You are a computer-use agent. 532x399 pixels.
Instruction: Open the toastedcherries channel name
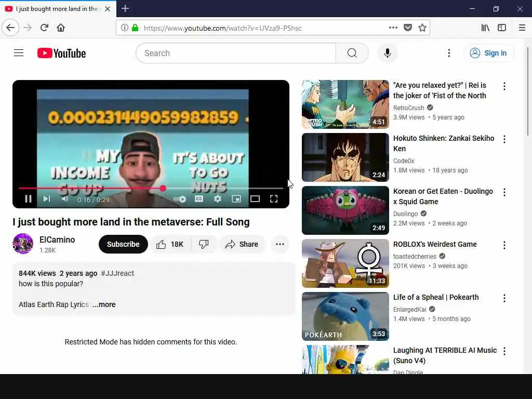pos(415,257)
